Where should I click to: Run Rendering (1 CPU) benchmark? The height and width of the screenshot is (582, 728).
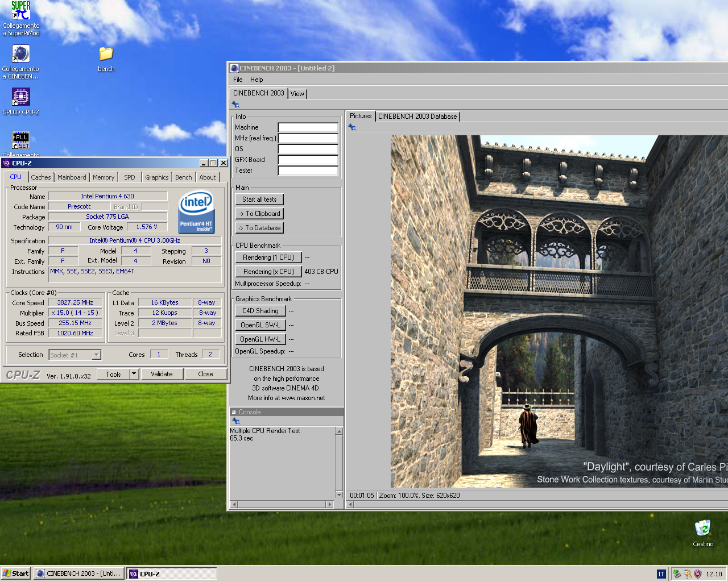[268, 257]
